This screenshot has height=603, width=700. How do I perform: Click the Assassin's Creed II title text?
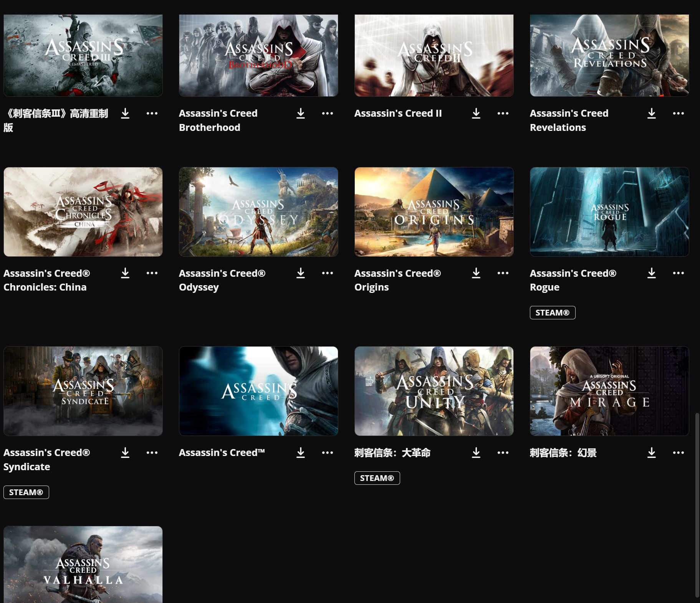click(x=398, y=113)
